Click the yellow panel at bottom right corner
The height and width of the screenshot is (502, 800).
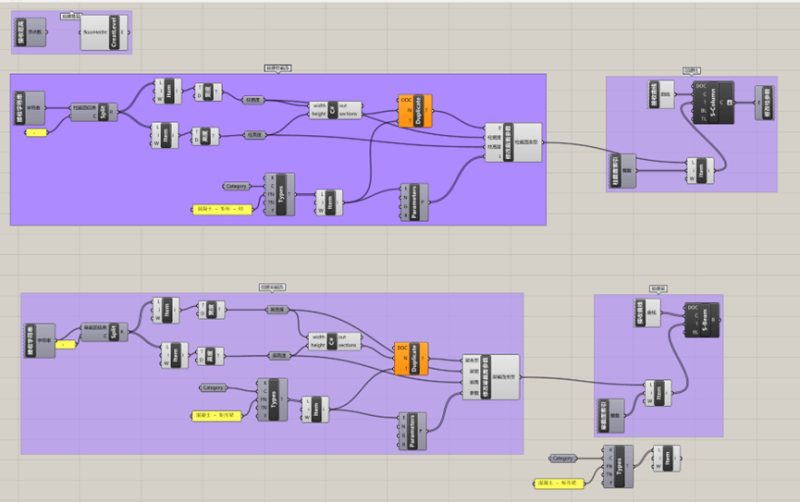(560, 483)
